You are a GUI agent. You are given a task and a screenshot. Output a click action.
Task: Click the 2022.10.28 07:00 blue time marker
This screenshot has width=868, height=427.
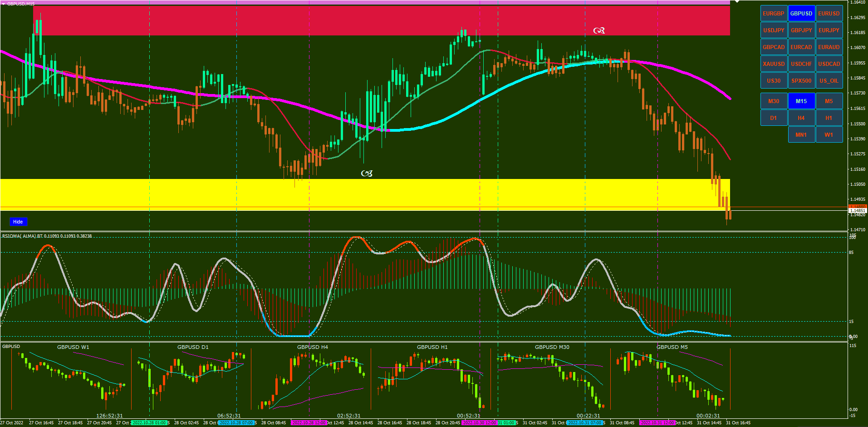point(236,423)
